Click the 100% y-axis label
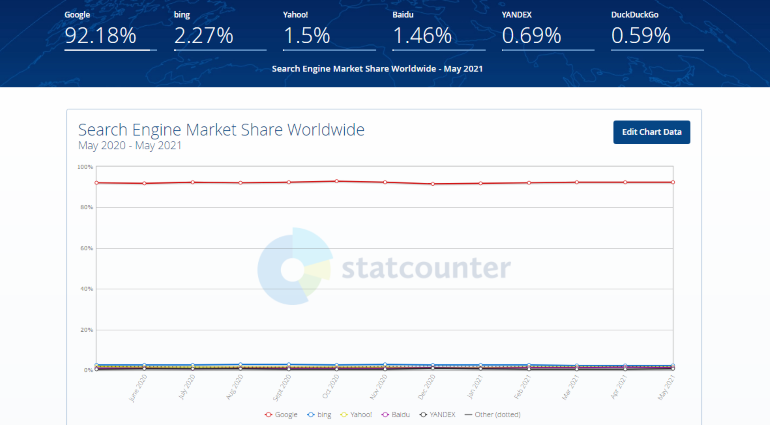The image size is (770, 425). coord(85,167)
